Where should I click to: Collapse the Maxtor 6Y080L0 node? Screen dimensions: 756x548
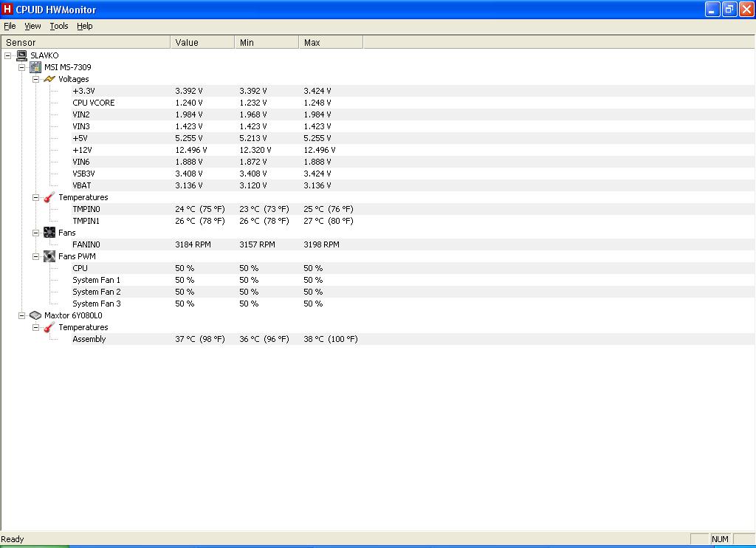pos(21,315)
